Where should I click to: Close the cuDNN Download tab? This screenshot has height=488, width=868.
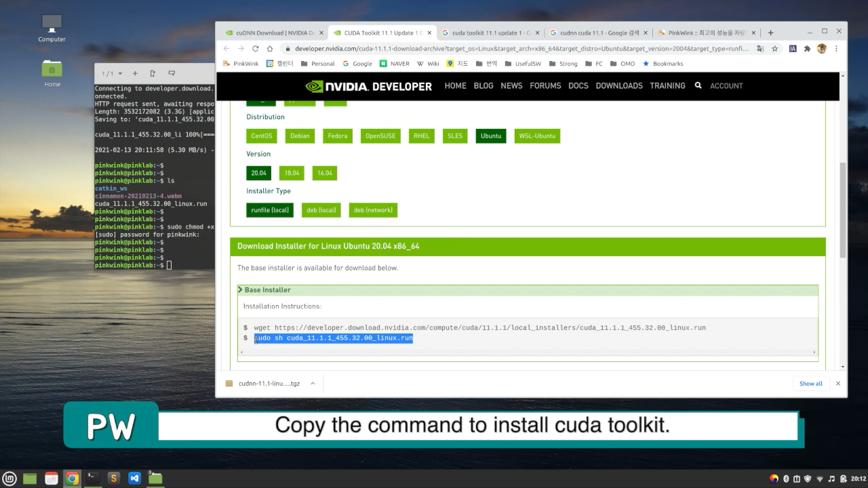[321, 33]
